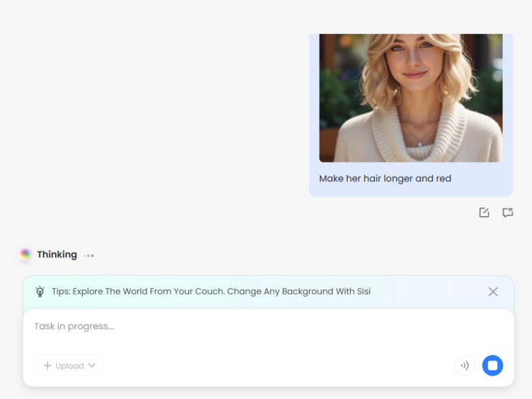Open the uploaded woman portrait image

pyautogui.click(x=410, y=97)
